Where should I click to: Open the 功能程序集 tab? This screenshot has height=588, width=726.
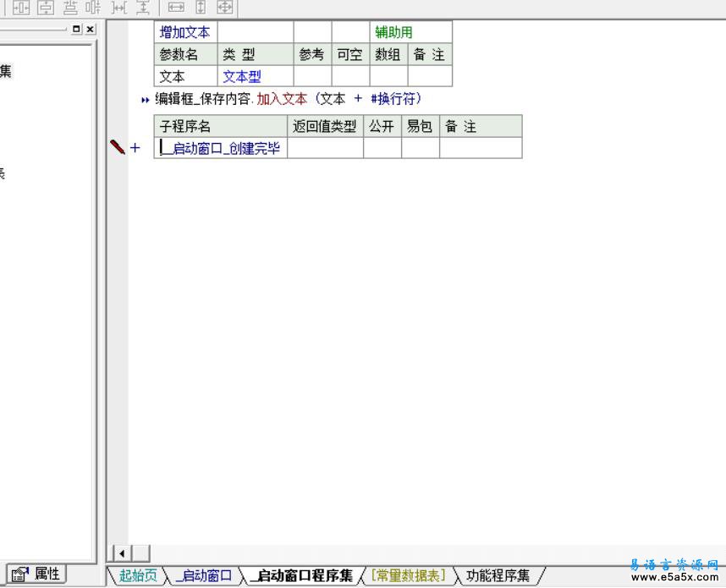(x=498, y=575)
